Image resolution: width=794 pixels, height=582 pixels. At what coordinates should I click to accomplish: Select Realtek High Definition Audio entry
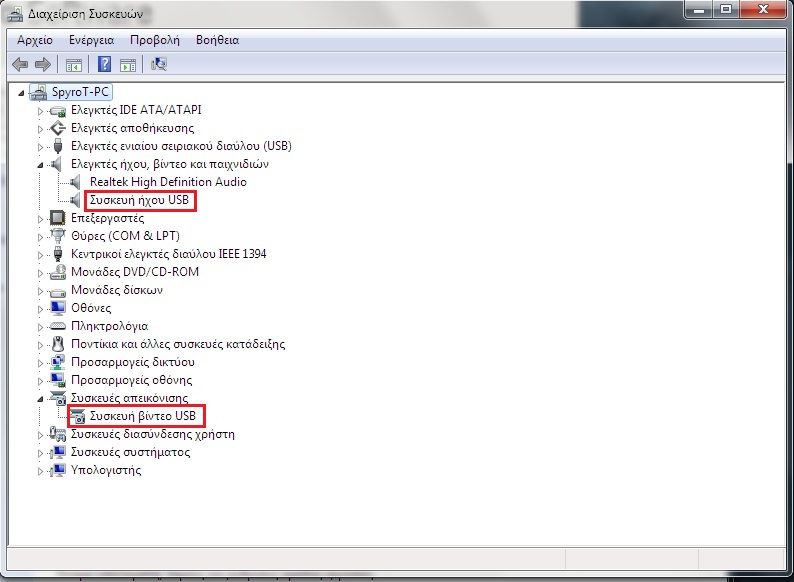(168, 182)
